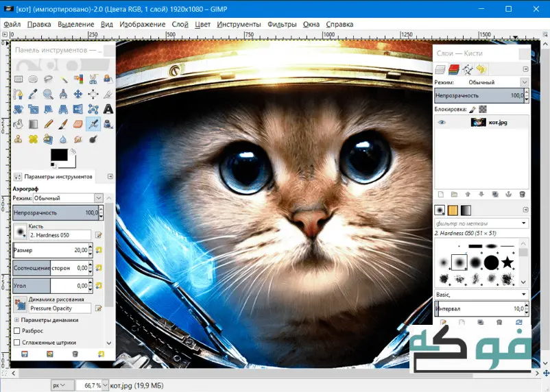Open the layers dock tab menu arrow
This screenshot has height=392, width=550.
click(x=525, y=69)
